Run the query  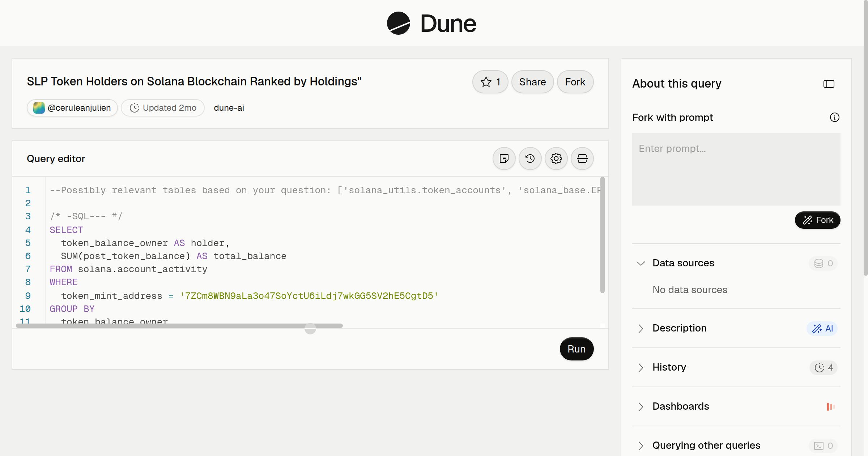(x=576, y=349)
